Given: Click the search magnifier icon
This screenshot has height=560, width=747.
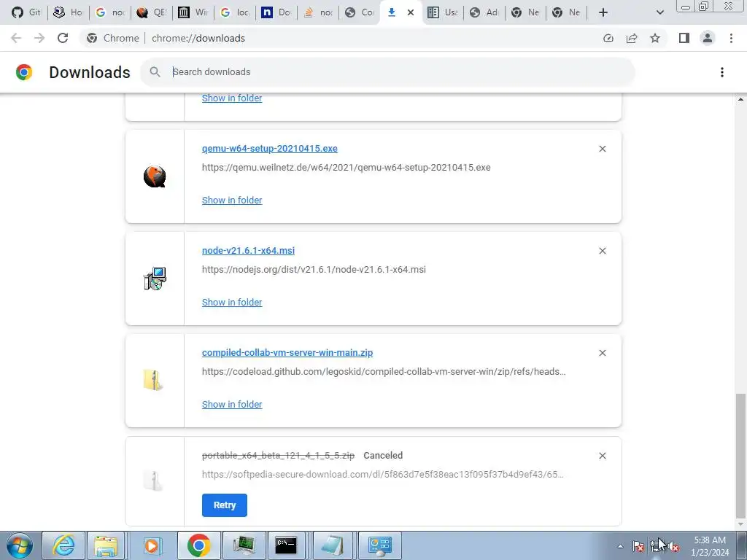Looking at the screenshot, I should click(x=155, y=72).
